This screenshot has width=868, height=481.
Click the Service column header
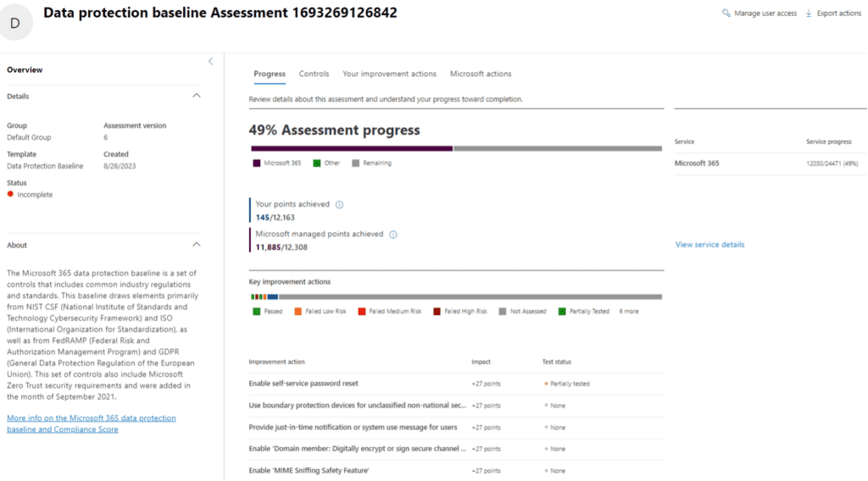(684, 141)
